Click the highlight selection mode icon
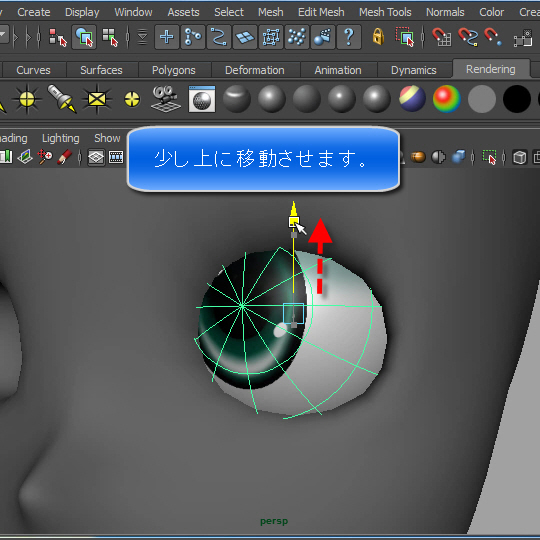The width and height of the screenshot is (540, 540). (405, 37)
